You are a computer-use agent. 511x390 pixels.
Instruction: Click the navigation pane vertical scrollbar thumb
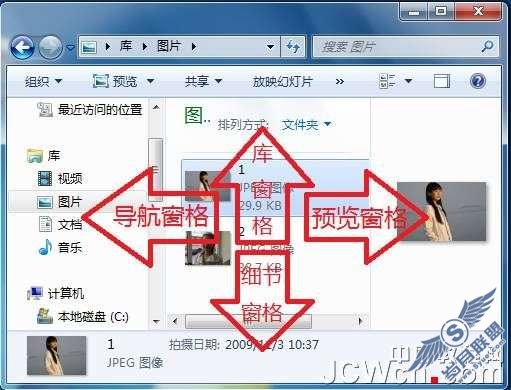[155, 169]
